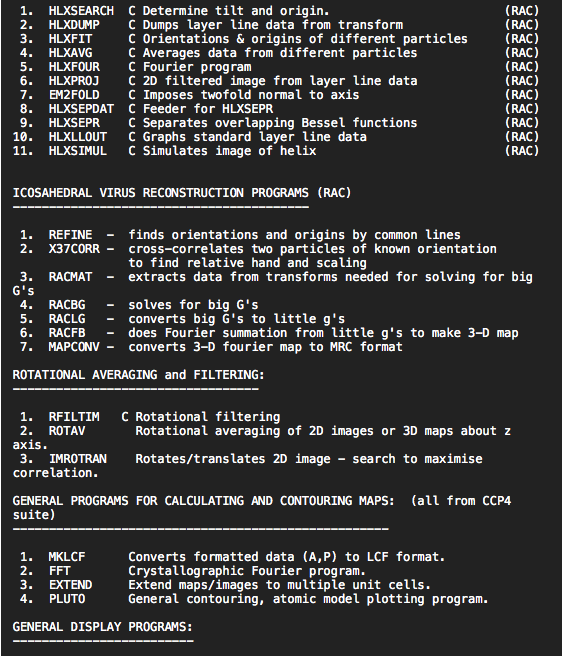Select the IMROTRAN entry
The width and height of the screenshot is (562, 656).
[78, 459]
